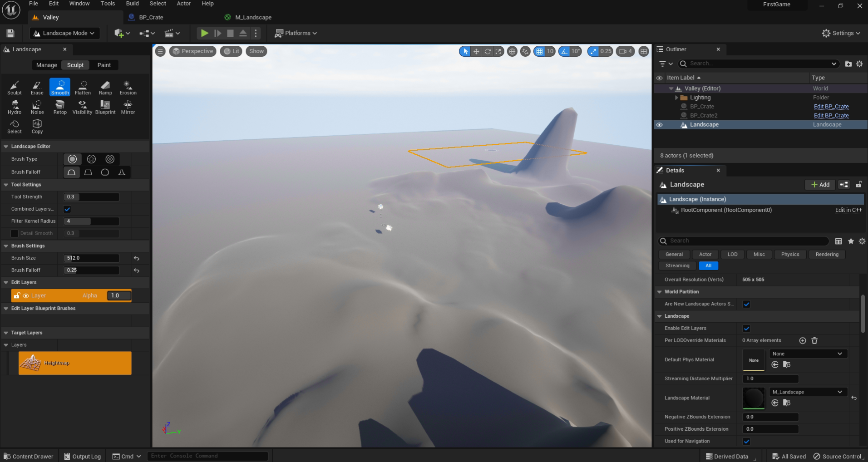Select the Sculpt tool icon
Image resolution: width=868 pixels, height=462 pixels.
pos(15,88)
